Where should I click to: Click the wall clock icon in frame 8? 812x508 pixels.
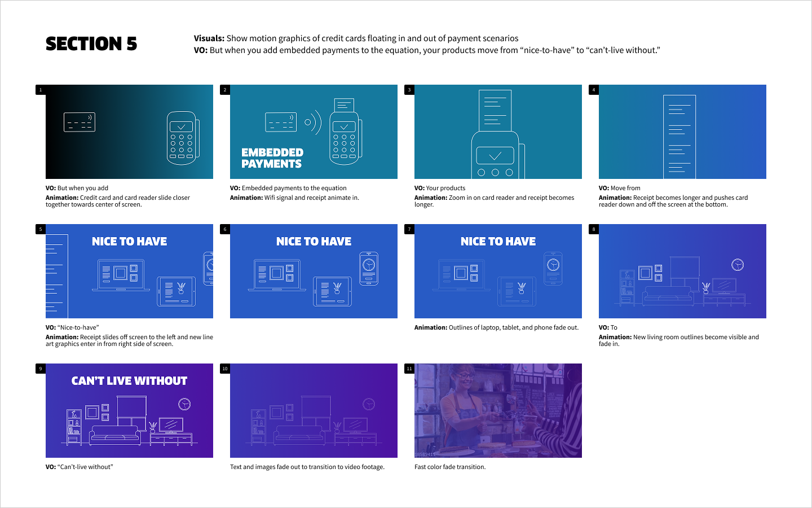[738, 265]
